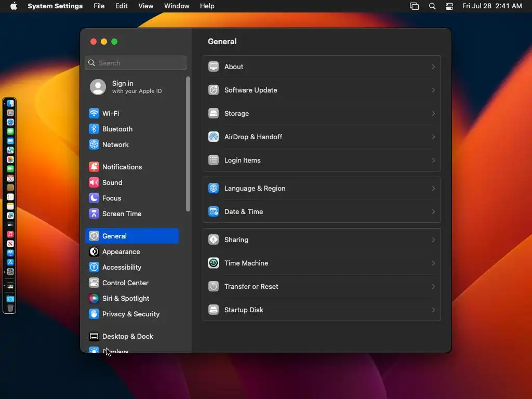Click the sidebar vertical scrollbar
532x399 pixels.
click(x=188, y=144)
